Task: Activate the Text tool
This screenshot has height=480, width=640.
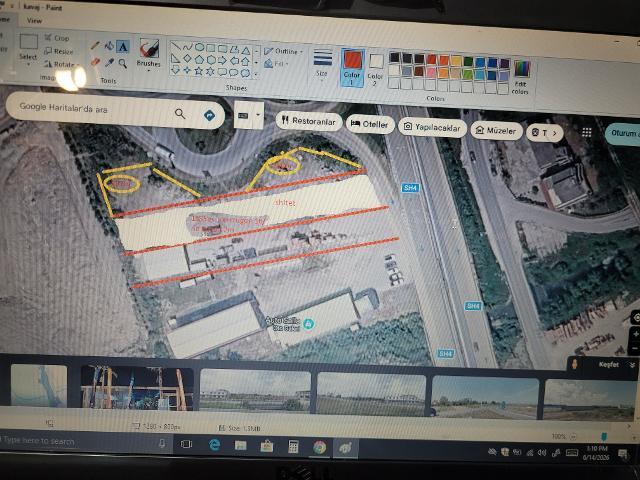Action: 123,47
